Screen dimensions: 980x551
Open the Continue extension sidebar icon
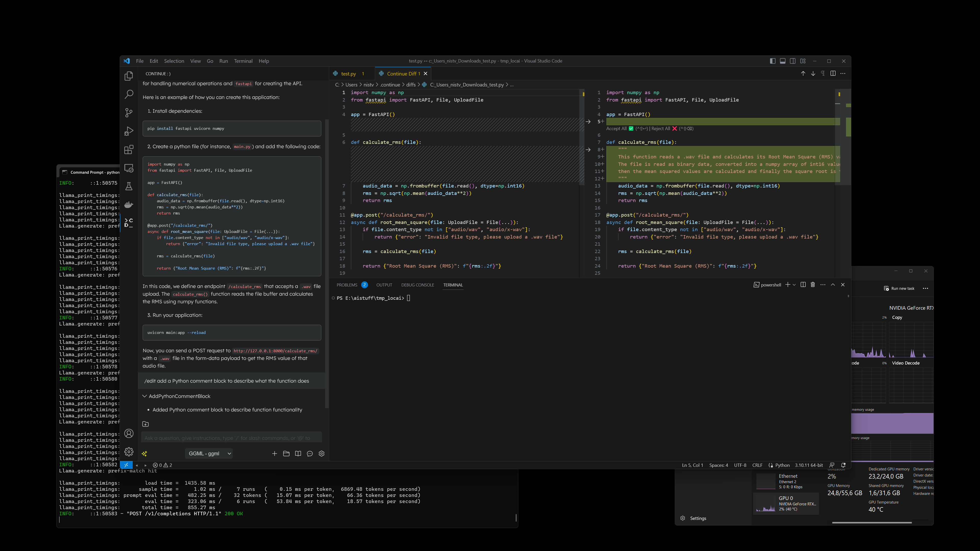129,223
